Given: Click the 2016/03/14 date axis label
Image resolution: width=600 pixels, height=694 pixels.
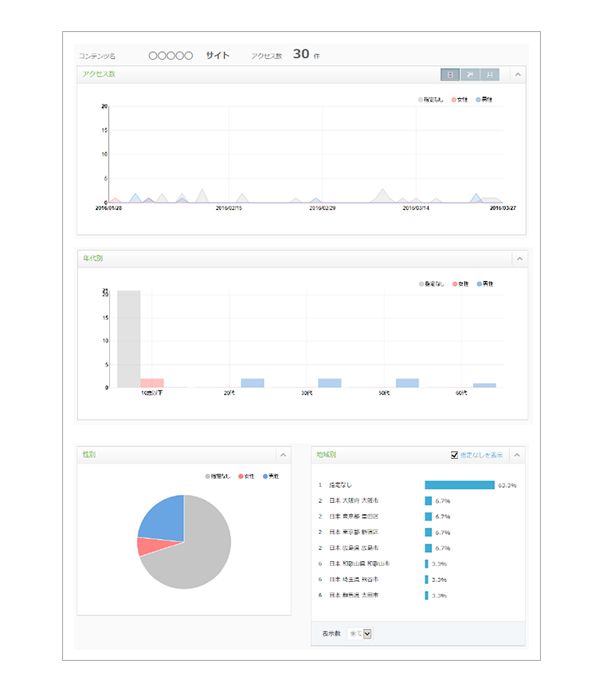Looking at the screenshot, I should click(416, 208).
